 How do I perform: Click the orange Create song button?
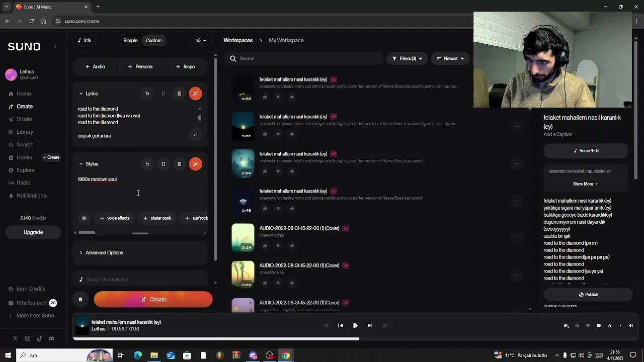coord(153,299)
